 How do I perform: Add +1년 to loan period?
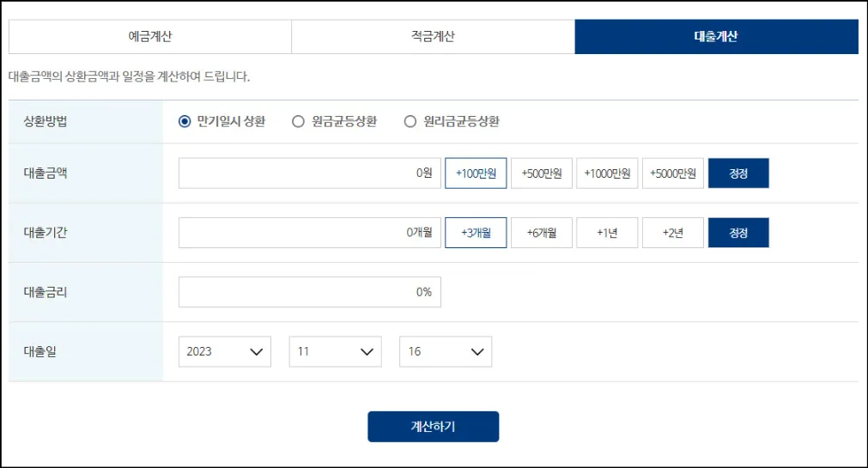coord(607,233)
